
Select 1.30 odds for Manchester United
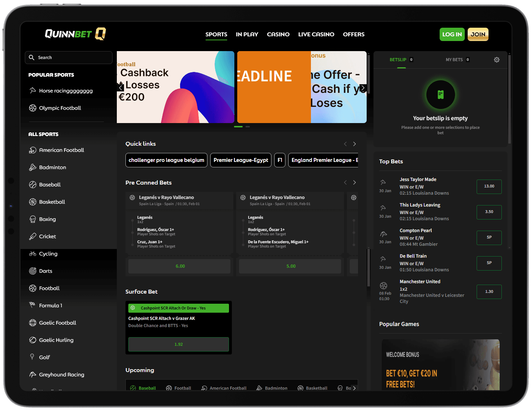click(x=489, y=292)
